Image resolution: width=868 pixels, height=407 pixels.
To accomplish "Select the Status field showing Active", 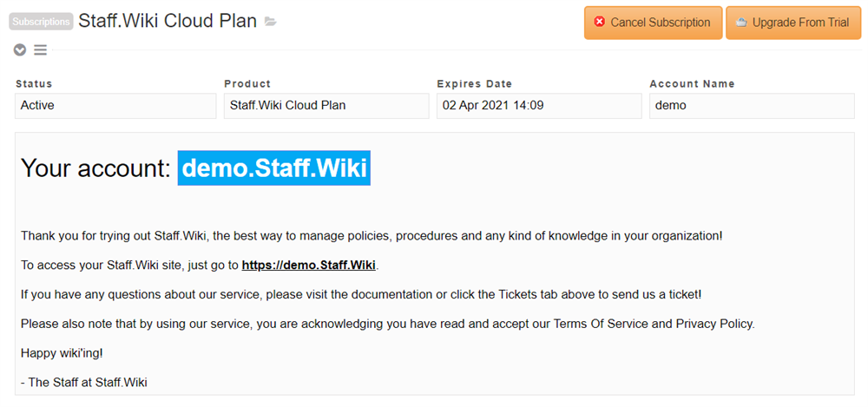I will click(115, 106).
